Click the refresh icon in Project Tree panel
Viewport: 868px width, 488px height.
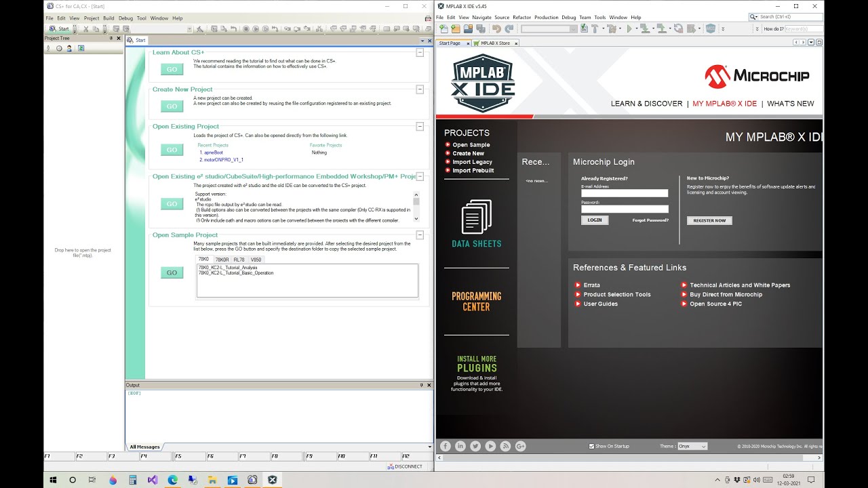pyautogui.click(x=81, y=48)
